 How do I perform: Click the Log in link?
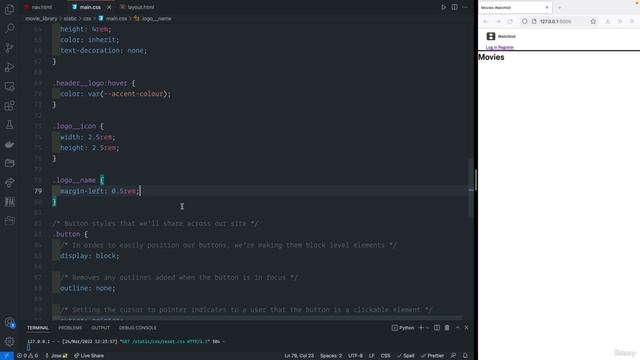pos(491,47)
